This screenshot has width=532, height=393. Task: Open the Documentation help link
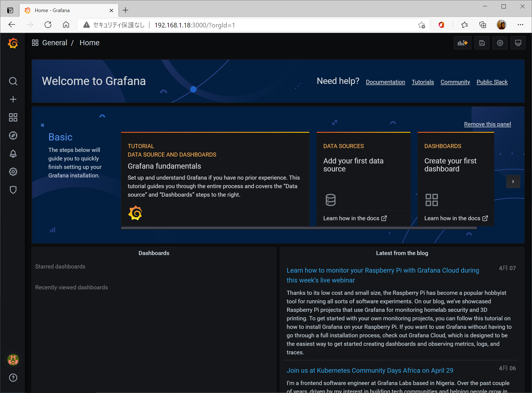tap(385, 82)
